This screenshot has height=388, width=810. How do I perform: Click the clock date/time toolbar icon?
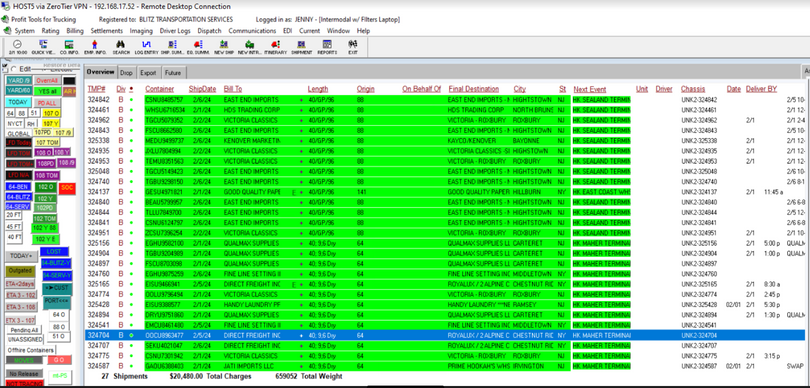(17, 47)
